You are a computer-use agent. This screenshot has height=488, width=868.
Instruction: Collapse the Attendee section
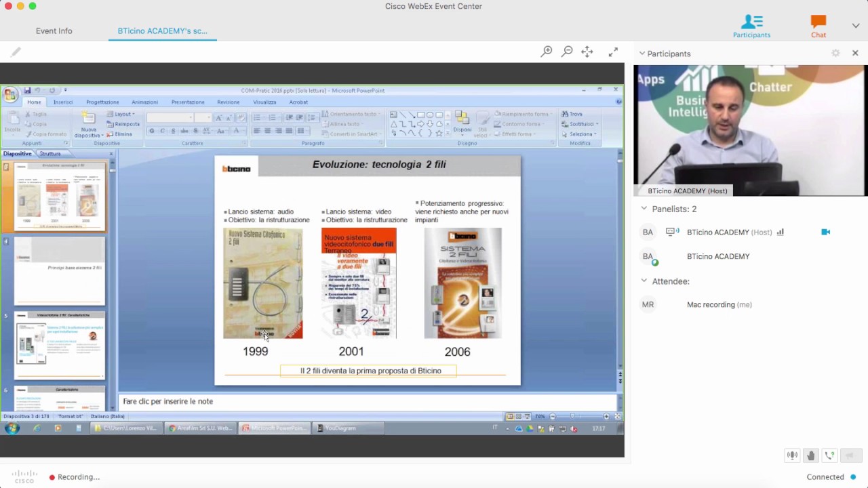644,281
